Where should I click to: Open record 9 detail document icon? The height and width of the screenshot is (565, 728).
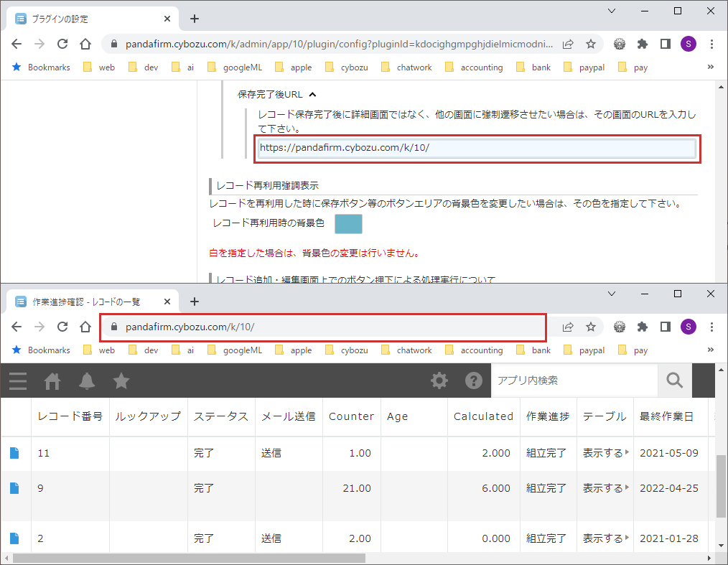tap(14, 488)
